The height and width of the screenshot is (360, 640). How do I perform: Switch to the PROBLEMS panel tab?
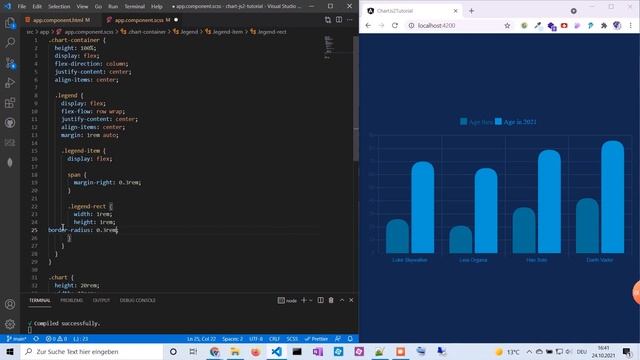click(71, 300)
